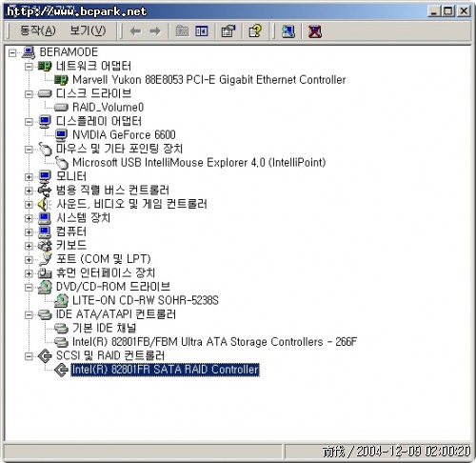
Task: Click the LITE-ON CD-RW drive icon
Action: (x=61, y=300)
